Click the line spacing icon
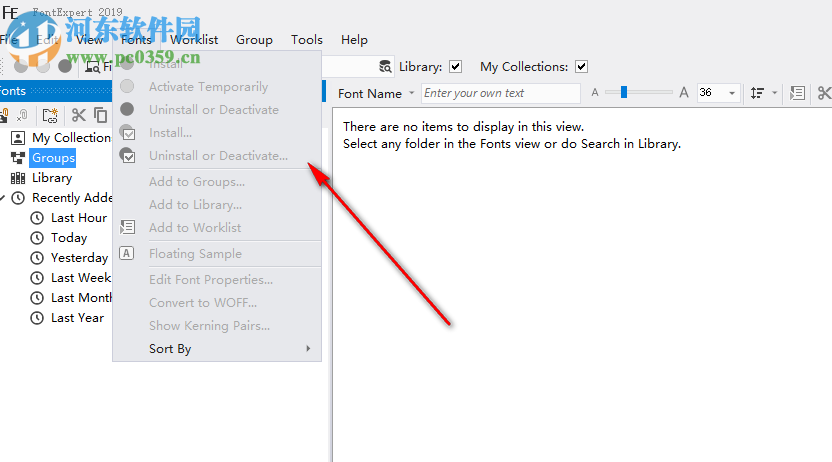The image size is (832, 462). (757, 93)
